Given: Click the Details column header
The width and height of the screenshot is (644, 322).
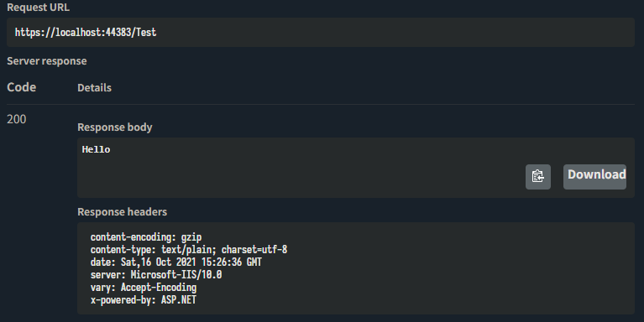Looking at the screenshot, I should click(x=95, y=87).
